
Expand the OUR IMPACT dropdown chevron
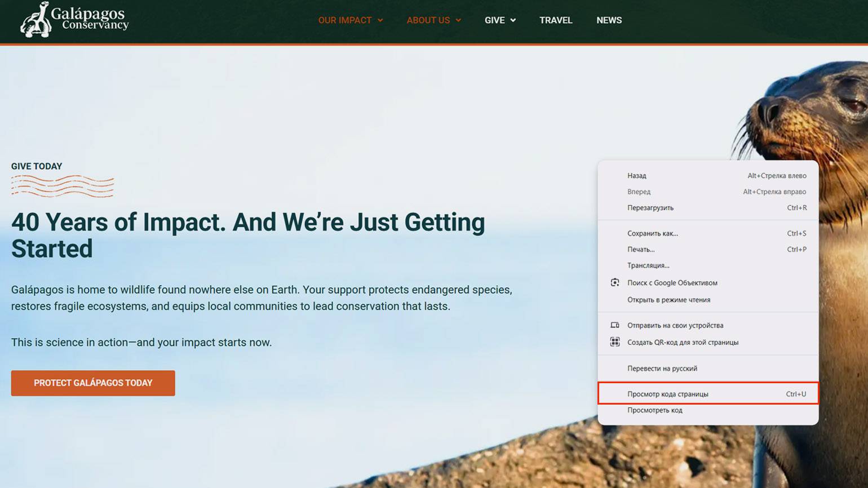coord(380,20)
